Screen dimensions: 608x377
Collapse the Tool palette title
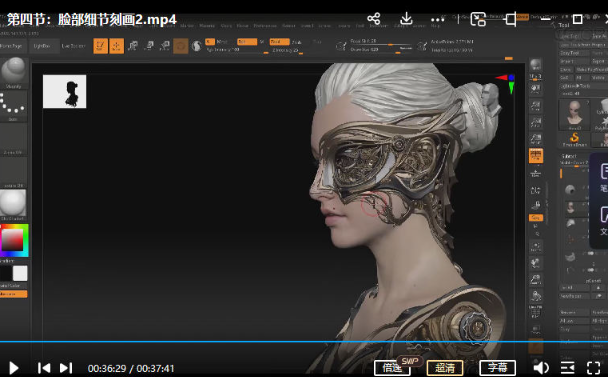[x=564, y=25]
